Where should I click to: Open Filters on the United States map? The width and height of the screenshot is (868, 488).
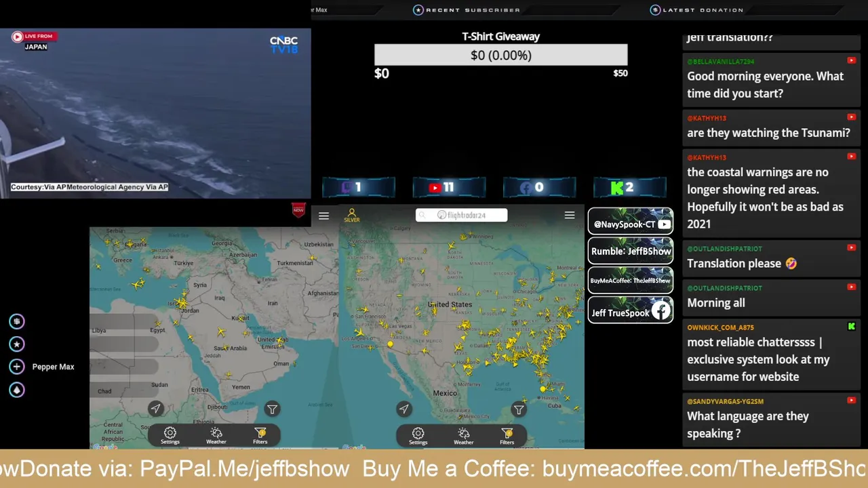[x=507, y=436]
